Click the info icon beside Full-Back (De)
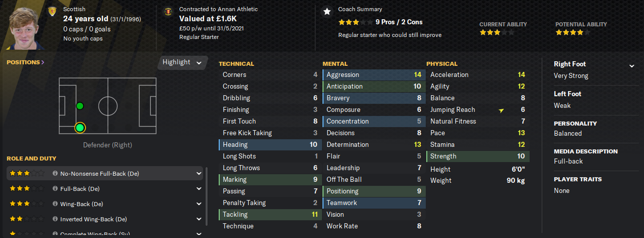Screen dimensions: 644x238 coord(55,189)
